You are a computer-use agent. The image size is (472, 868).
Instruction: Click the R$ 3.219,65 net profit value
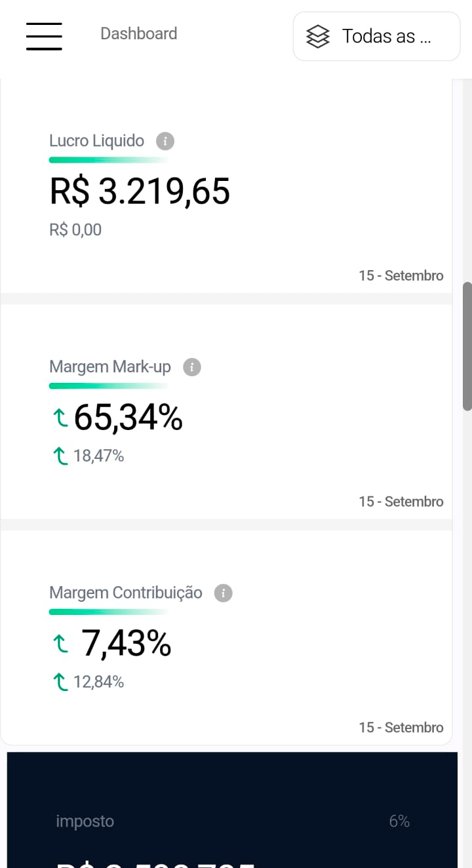pyautogui.click(x=140, y=191)
